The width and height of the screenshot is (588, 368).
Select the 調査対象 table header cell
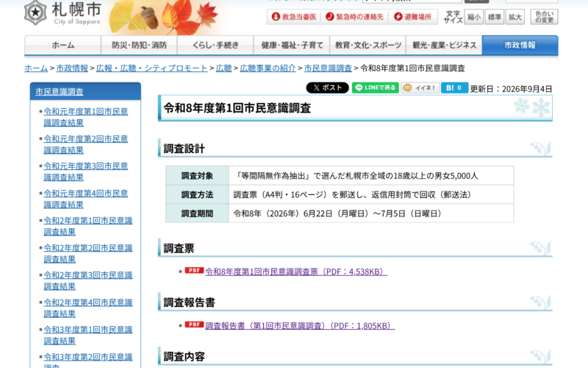(x=197, y=175)
